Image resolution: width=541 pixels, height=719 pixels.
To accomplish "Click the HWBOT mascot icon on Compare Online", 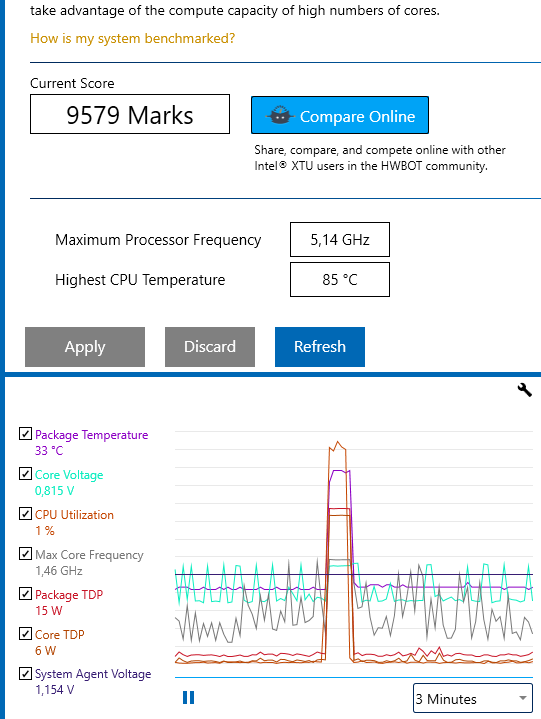I will pos(279,115).
